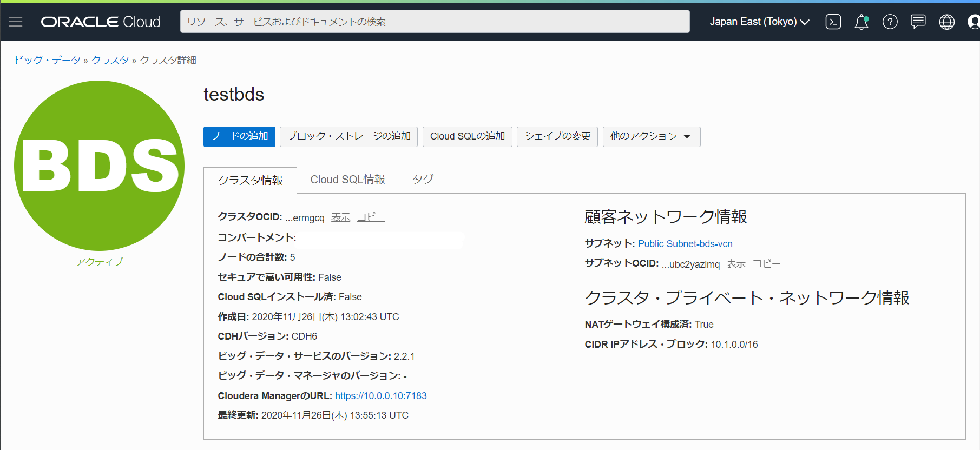Click the Cloud SQLの追加 button

pos(467,136)
